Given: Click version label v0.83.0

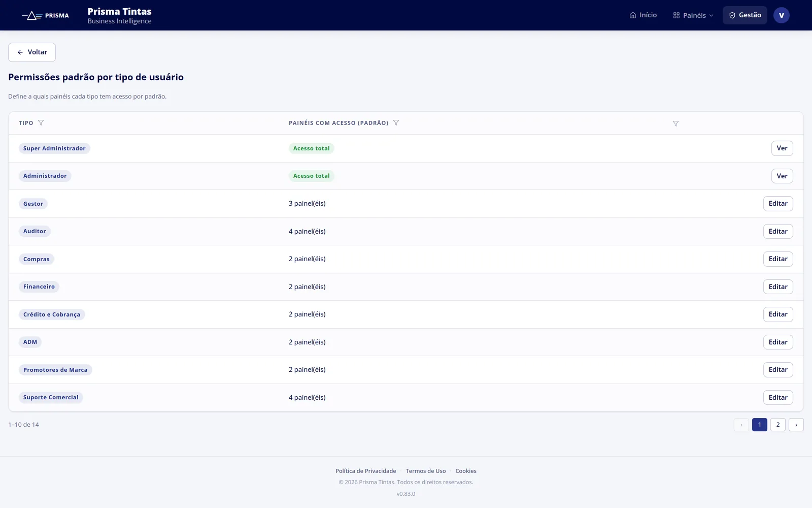Looking at the screenshot, I should point(406,494).
